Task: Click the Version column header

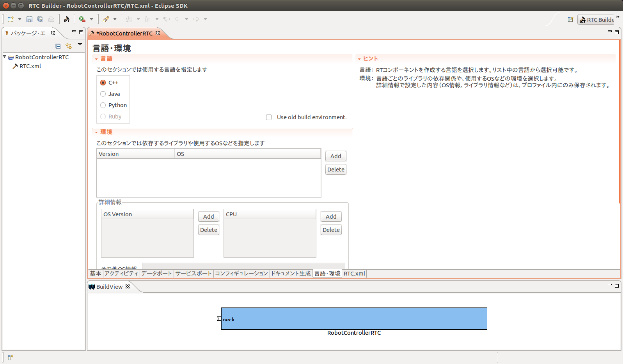Action: tap(135, 154)
